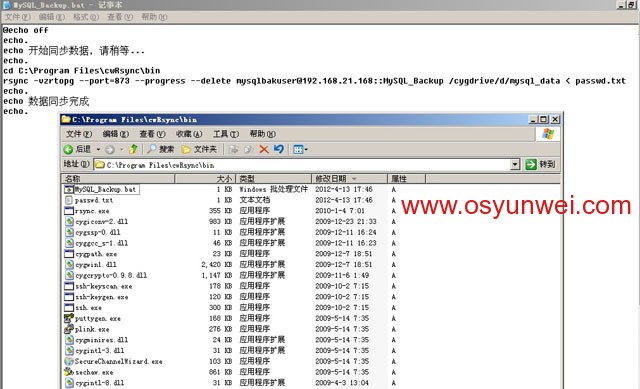Image resolution: width=640 pixels, height=389 pixels.
Task: Open the Search (搜索) toolbar button
Action: pyautogui.click(x=161, y=149)
